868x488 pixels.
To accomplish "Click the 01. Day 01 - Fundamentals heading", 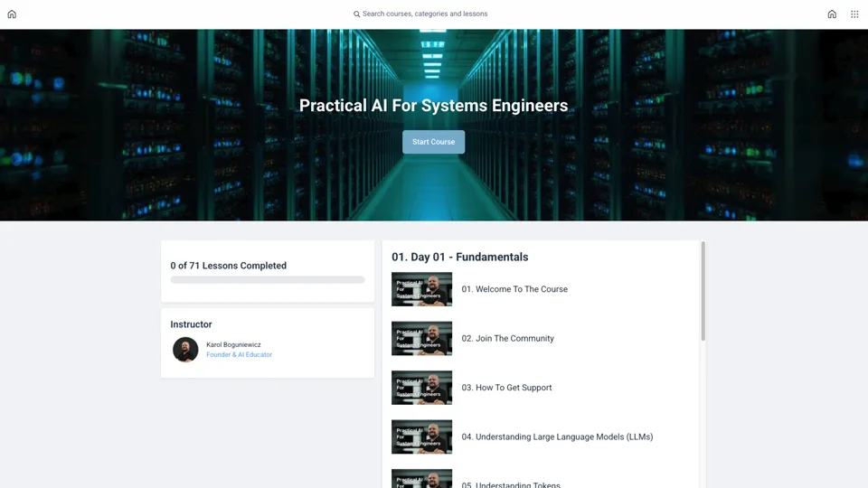I will pos(459,258).
